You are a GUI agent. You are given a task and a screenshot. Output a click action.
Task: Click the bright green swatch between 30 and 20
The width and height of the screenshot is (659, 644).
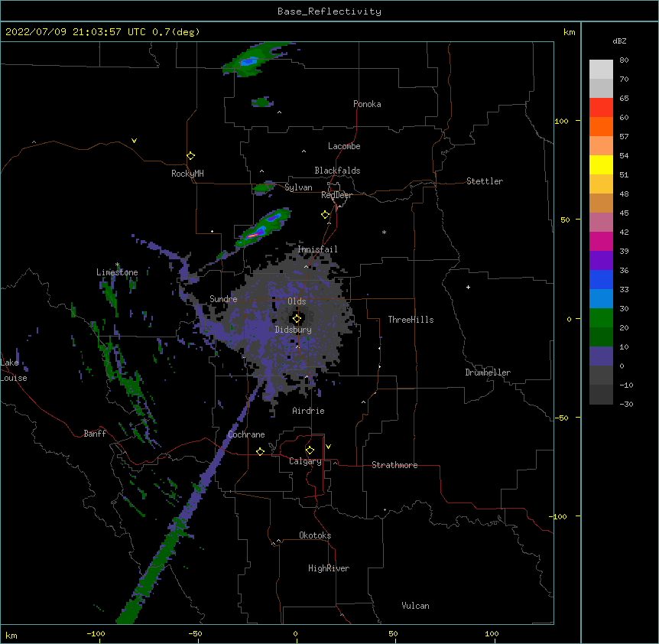click(601, 318)
